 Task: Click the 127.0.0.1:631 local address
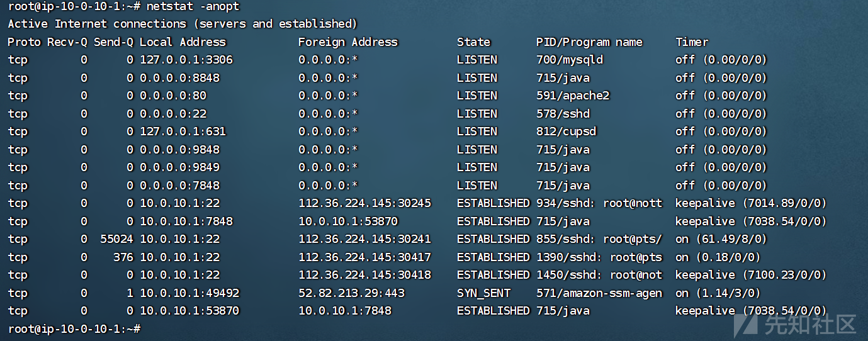[x=183, y=131]
